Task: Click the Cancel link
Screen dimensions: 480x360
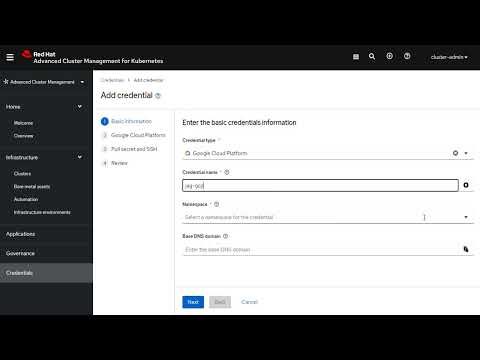Action: point(249,302)
